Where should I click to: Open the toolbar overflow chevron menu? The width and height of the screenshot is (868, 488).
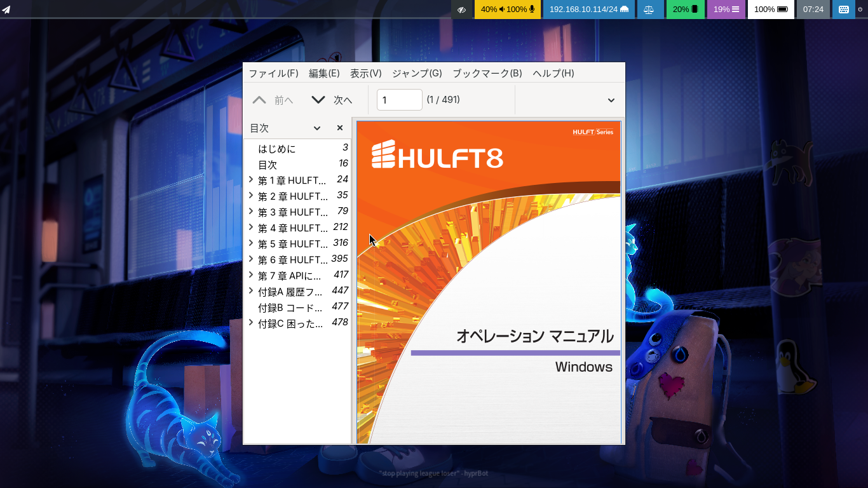point(611,100)
